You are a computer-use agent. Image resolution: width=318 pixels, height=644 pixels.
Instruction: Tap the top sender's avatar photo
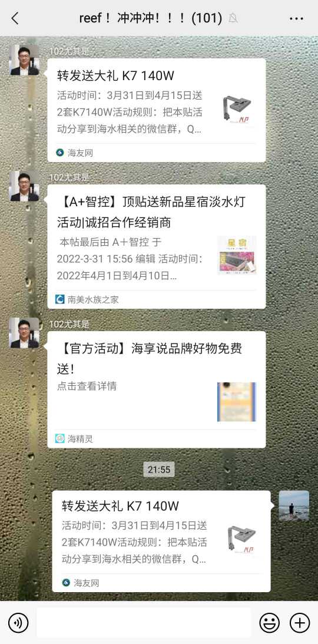(x=24, y=60)
